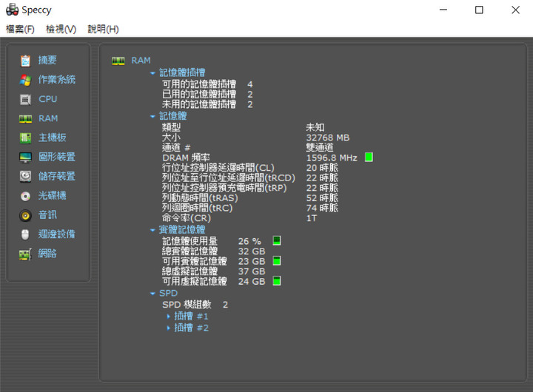Click the 未用的記憶體插槽 row
This screenshot has height=392, width=533.
coord(207,104)
